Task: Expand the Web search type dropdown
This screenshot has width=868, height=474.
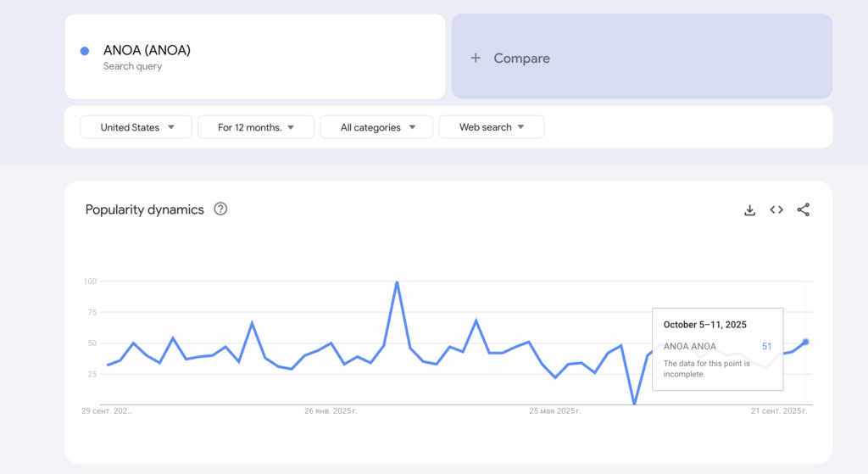Action: tap(491, 127)
